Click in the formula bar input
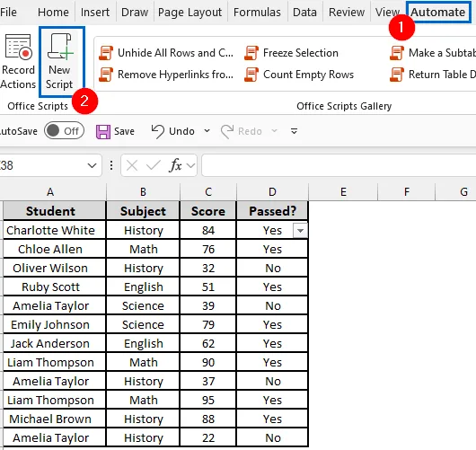476x450 pixels. 339,165
